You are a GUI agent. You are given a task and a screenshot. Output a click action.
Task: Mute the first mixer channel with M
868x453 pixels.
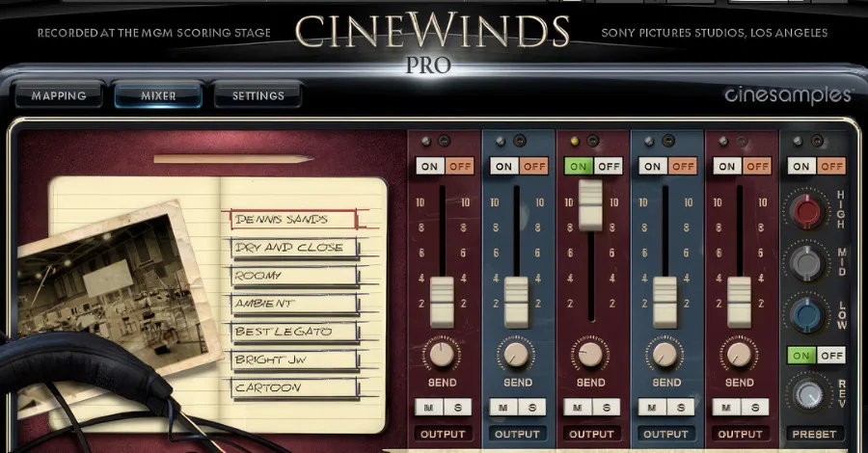point(429,407)
